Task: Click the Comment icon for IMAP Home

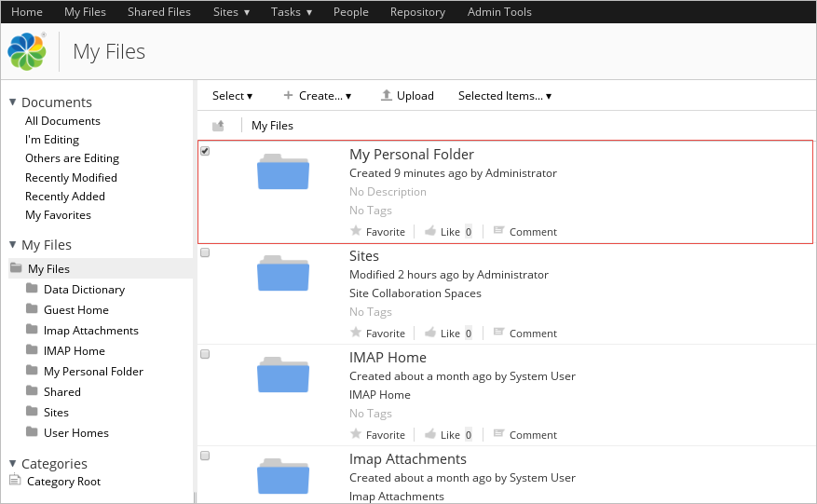Action: [498, 434]
